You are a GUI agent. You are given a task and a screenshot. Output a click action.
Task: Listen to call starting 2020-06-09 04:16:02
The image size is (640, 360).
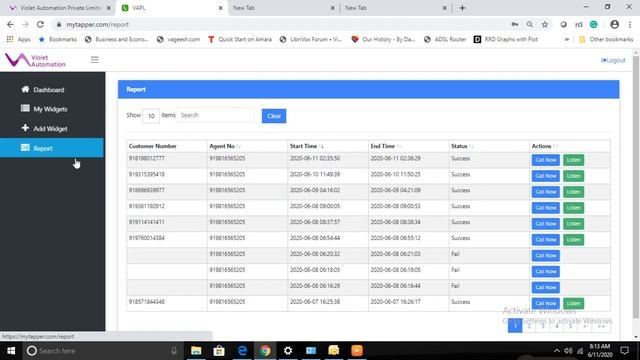[x=573, y=192]
